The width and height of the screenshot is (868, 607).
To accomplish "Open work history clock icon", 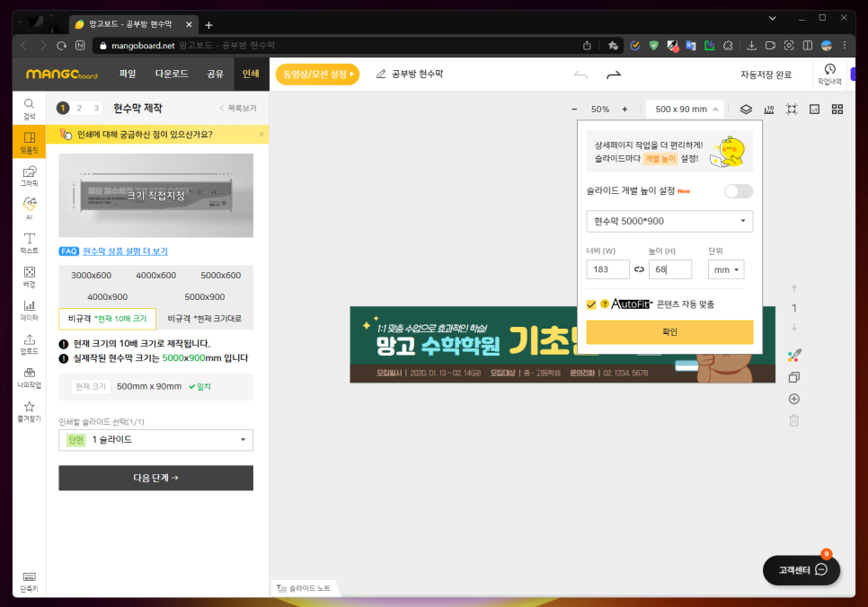I will pos(829,75).
